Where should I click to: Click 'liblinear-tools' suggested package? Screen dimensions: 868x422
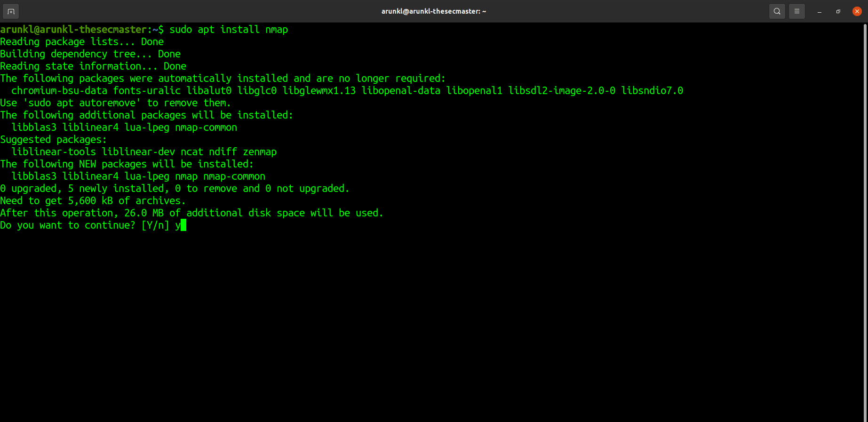(54, 152)
